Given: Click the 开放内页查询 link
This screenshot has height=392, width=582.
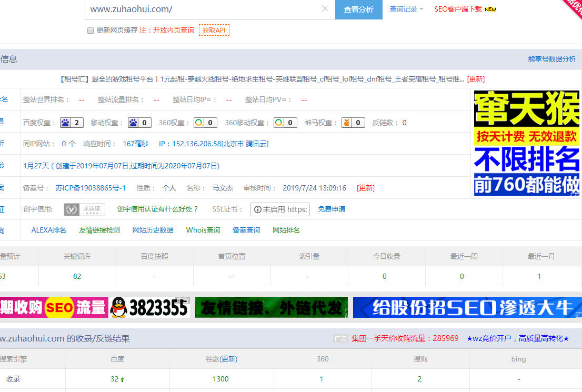Looking at the screenshot, I should click(174, 30).
